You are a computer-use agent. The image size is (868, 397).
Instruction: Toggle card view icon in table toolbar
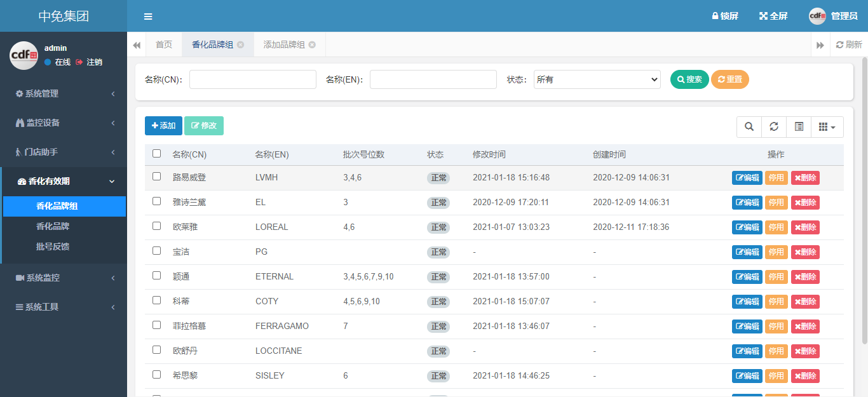(x=799, y=127)
